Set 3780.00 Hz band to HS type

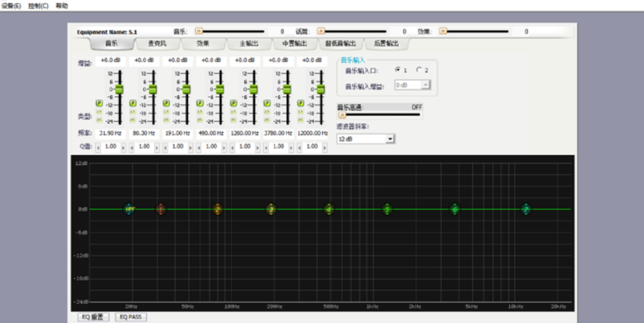tap(267, 120)
